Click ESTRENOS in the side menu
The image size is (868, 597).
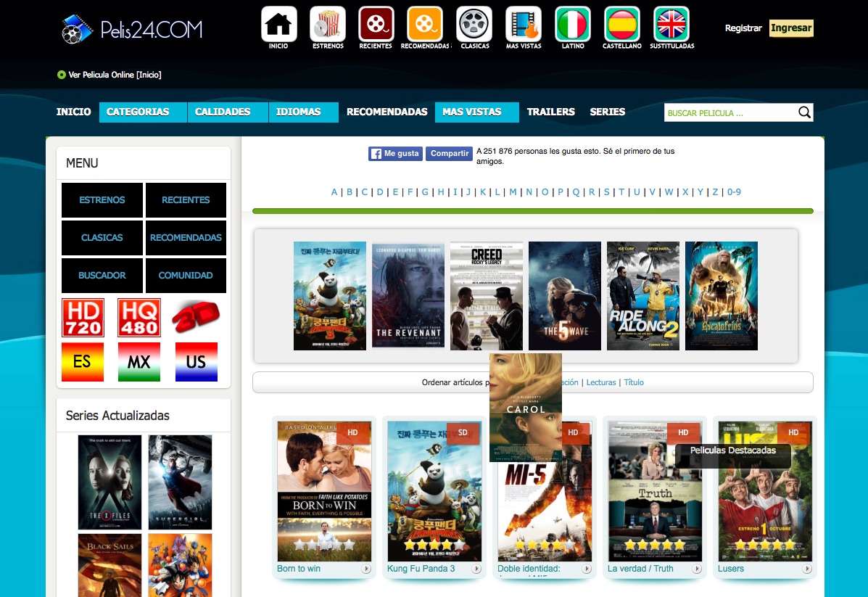click(102, 200)
